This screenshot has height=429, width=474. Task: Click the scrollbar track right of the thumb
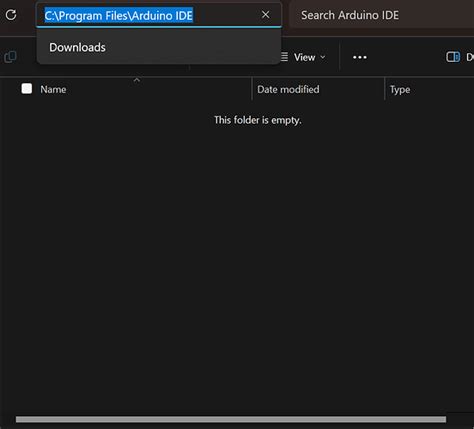point(460,419)
